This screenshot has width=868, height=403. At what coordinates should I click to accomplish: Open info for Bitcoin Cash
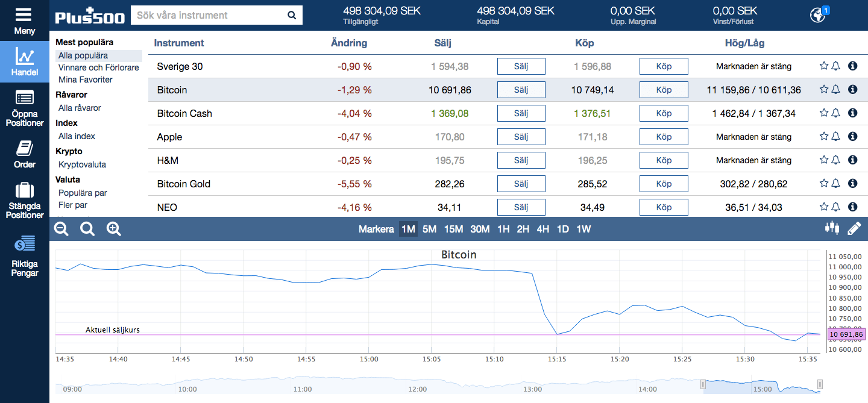pos(852,113)
